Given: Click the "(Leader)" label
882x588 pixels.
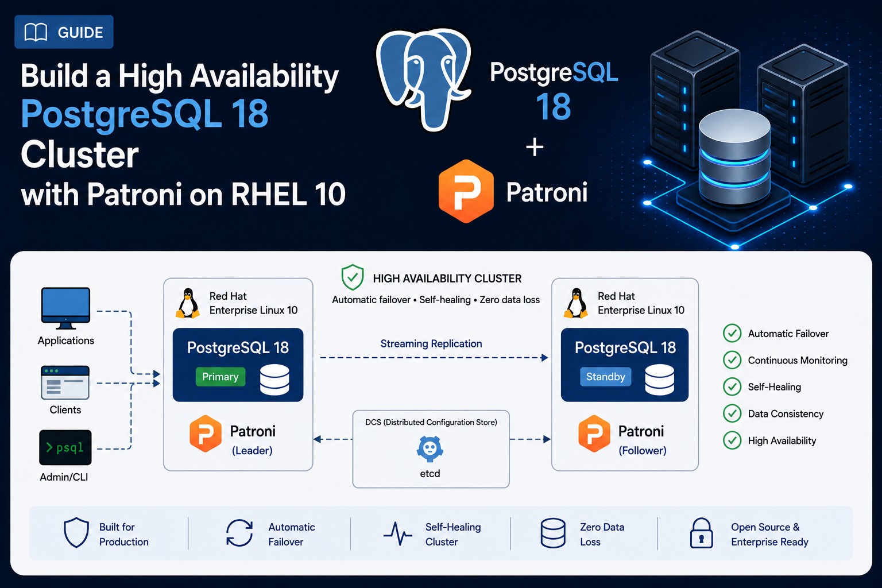Looking at the screenshot, I should pos(252,451).
